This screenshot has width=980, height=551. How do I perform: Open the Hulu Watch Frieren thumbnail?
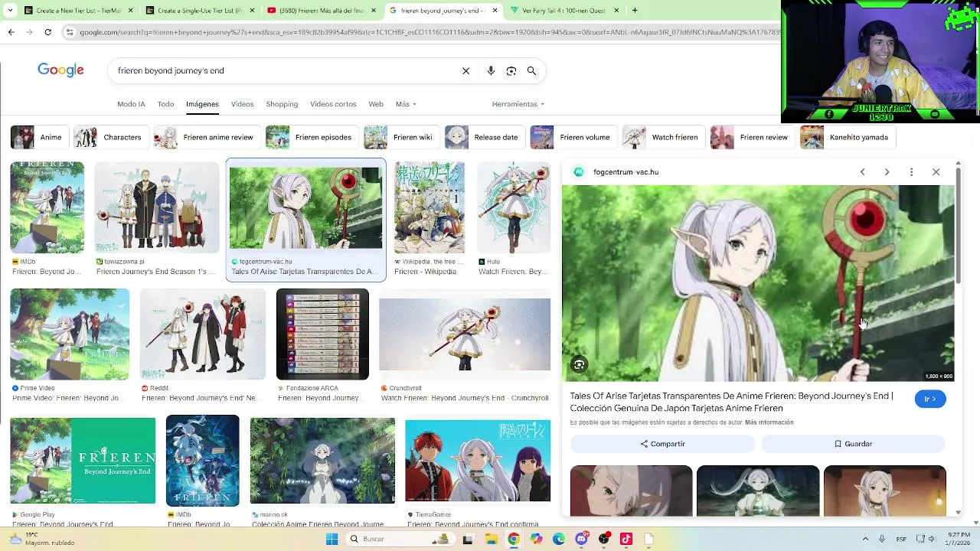[514, 207]
